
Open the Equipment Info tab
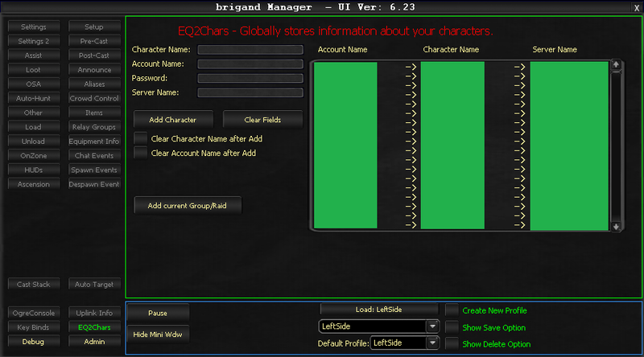(94, 142)
